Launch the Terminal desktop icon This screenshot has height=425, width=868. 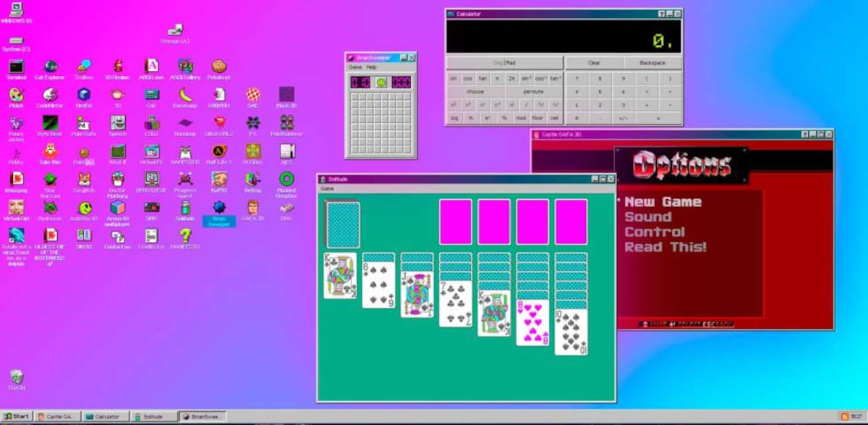pyautogui.click(x=16, y=65)
